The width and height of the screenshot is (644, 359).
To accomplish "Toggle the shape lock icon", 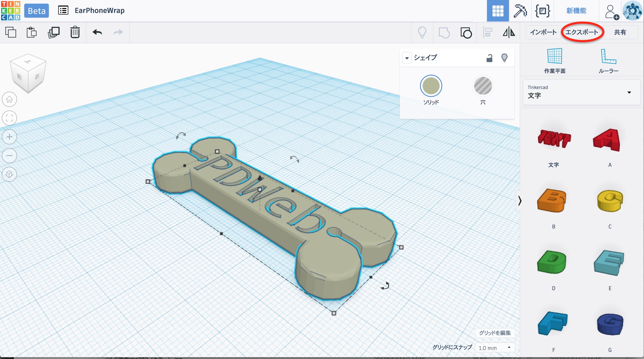I will 489,58.
